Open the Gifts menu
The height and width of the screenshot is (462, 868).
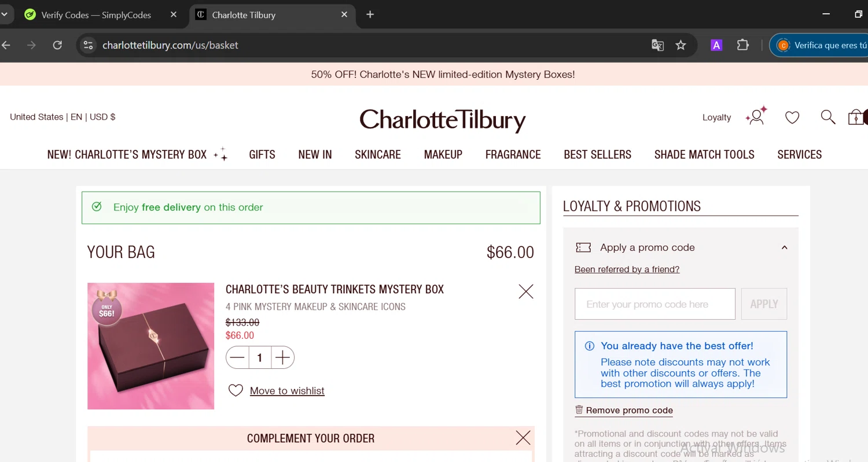coord(262,154)
